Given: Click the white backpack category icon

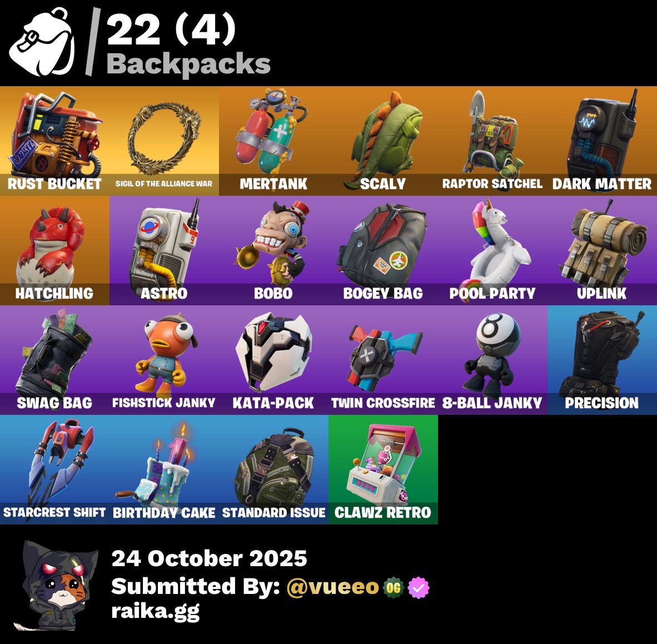Looking at the screenshot, I should pyautogui.click(x=42, y=42).
